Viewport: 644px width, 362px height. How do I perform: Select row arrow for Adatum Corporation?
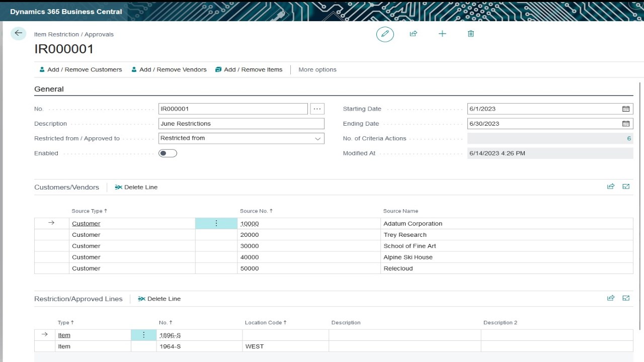(x=51, y=223)
